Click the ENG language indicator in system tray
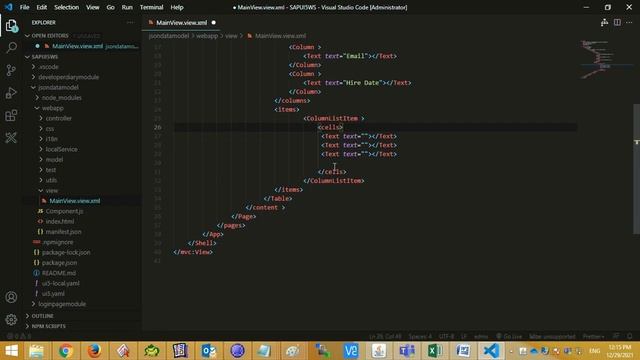This screenshot has width=640, height=360. [594, 351]
